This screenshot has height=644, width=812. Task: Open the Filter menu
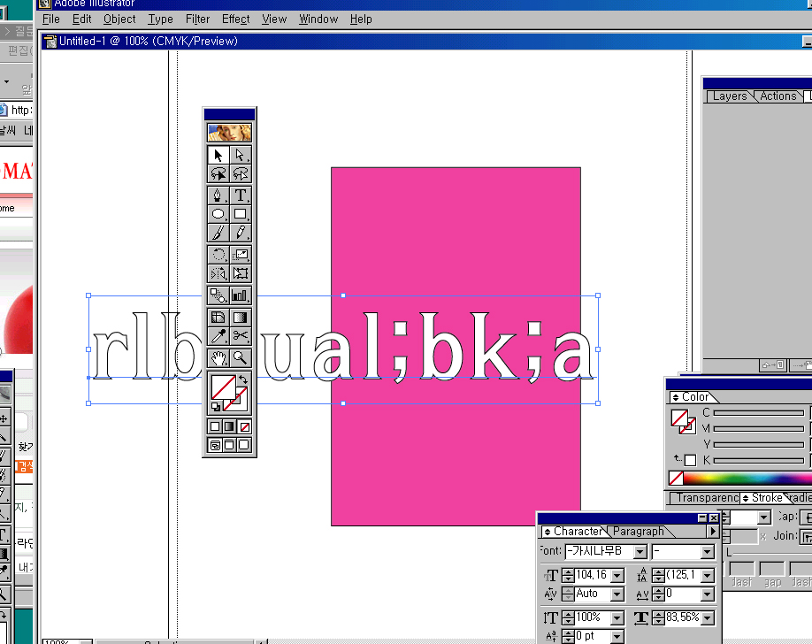[197, 19]
